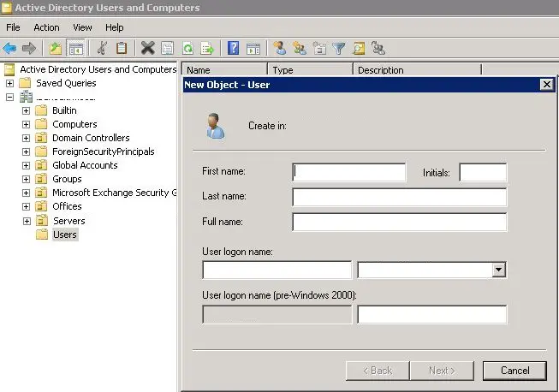Expand the ForeignSecurityPrincipals container
Screen dimensions: 559x392
(26, 151)
